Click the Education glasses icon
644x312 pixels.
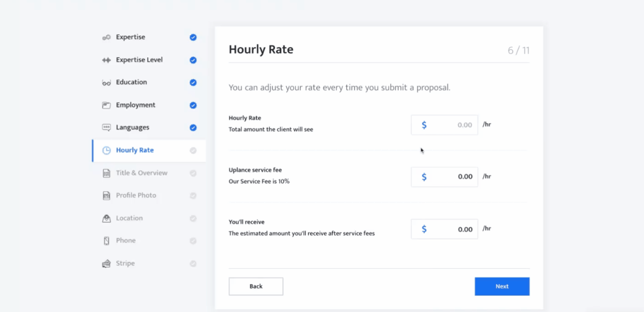(106, 83)
